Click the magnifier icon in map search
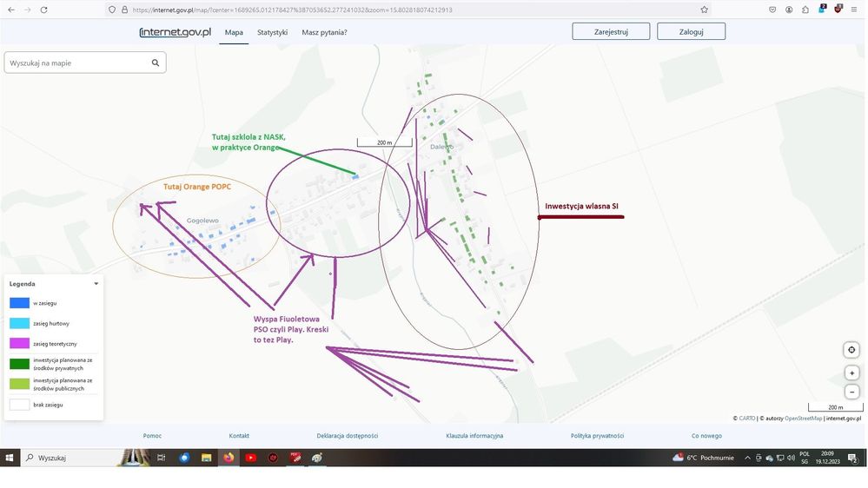This screenshot has width=868, height=488. (x=156, y=63)
